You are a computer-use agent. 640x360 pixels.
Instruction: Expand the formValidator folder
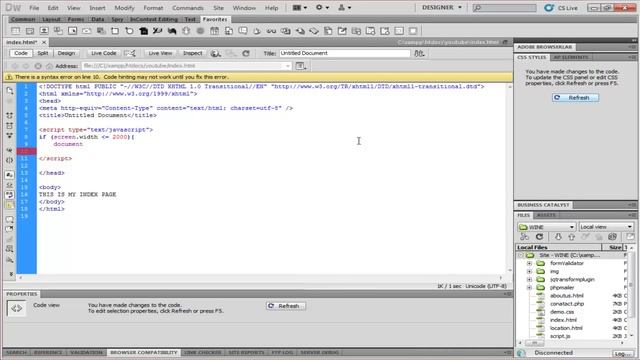529,263
